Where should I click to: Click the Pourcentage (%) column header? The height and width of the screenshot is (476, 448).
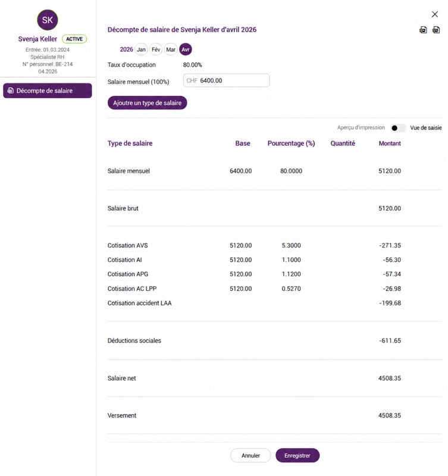(291, 143)
